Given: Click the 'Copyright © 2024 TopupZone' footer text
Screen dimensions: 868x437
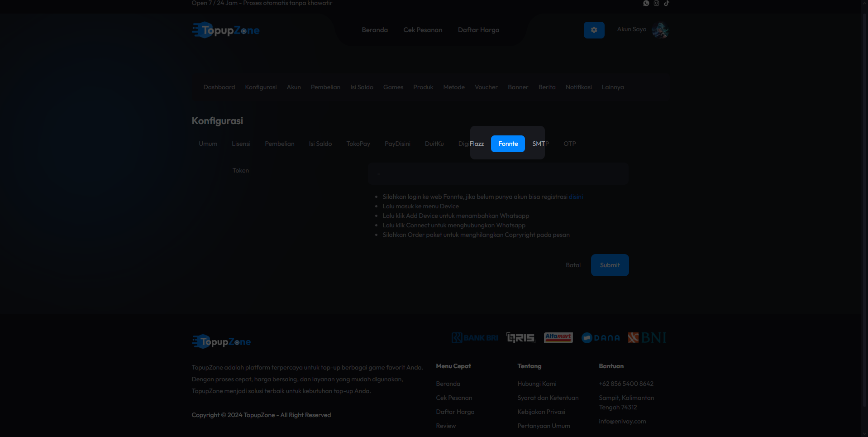Looking at the screenshot, I should (261, 415).
